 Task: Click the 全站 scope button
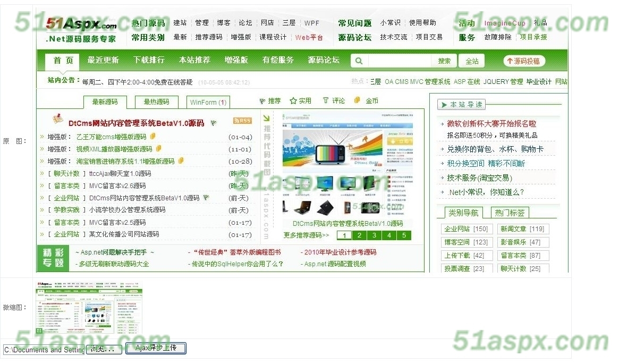[472, 61]
